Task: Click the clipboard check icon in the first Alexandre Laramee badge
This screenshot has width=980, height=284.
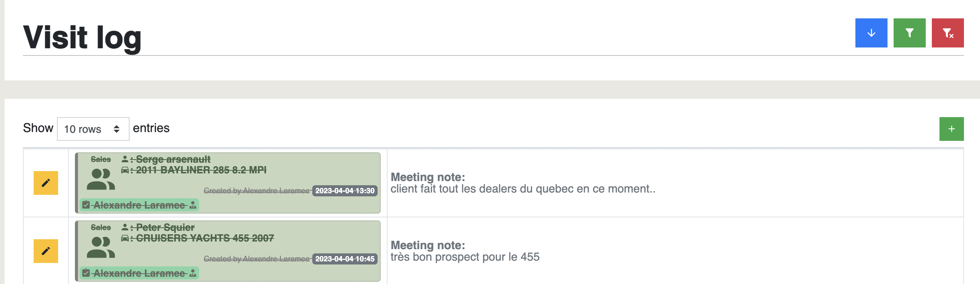Action: tap(86, 205)
